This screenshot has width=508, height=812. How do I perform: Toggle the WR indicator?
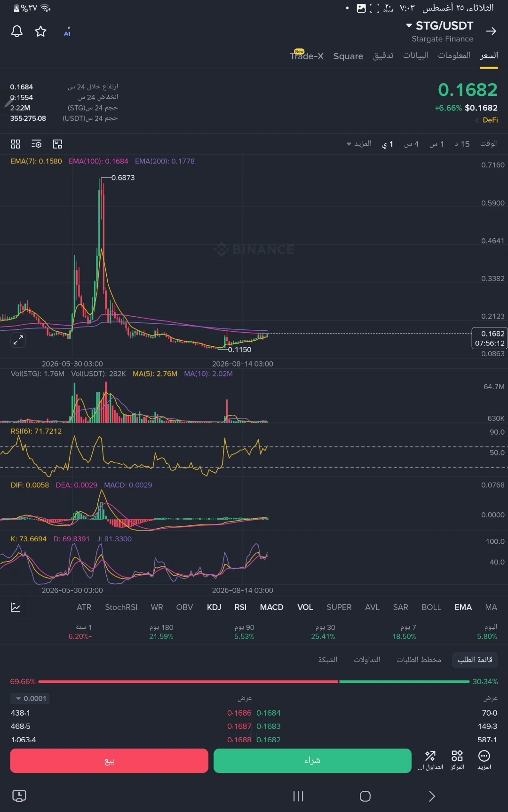(x=157, y=607)
